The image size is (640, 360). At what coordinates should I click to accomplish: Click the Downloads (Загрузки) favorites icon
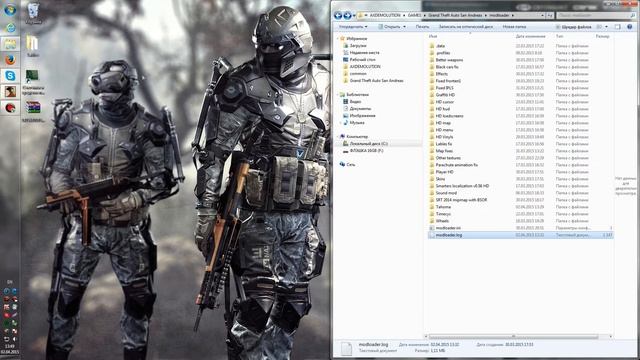pyautogui.click(x=346, y=45)
